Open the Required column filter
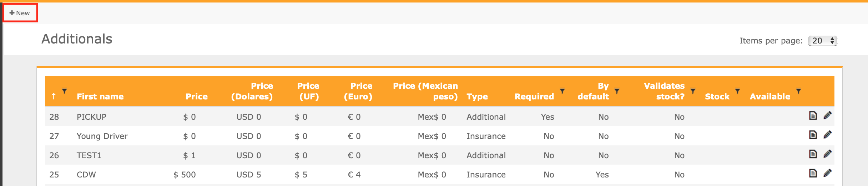Image resolution: width=868 pixels, height=186 pixels. tap(562, 91)
